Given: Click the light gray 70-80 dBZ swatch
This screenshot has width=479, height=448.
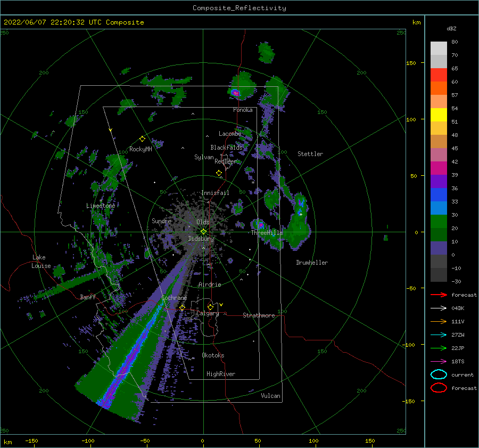Looking at the screenshot, I should 439,48.
